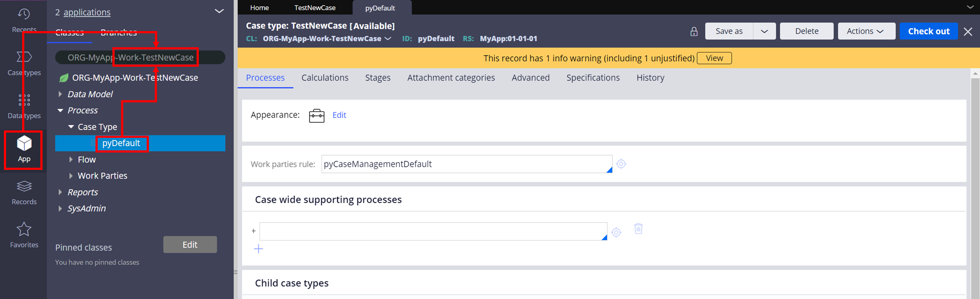
Task: Open the Save as dropdown arrow
Action: point(764,31)
